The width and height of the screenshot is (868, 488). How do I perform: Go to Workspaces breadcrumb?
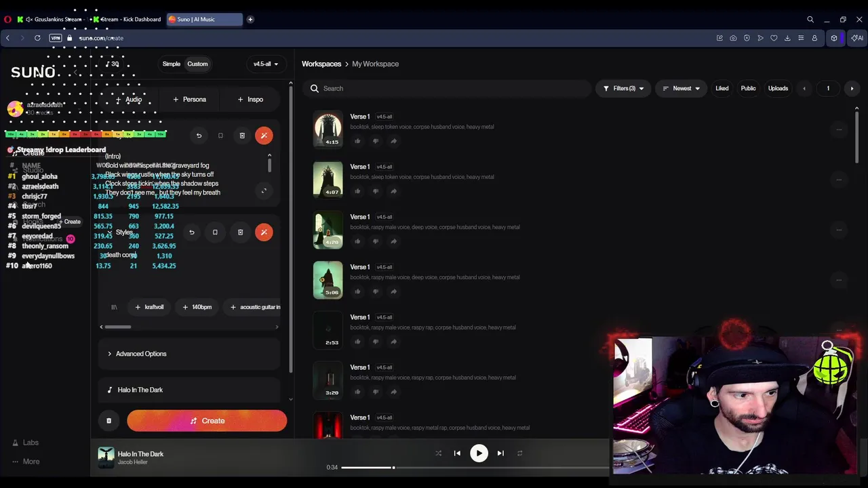(x=321, y=64)
